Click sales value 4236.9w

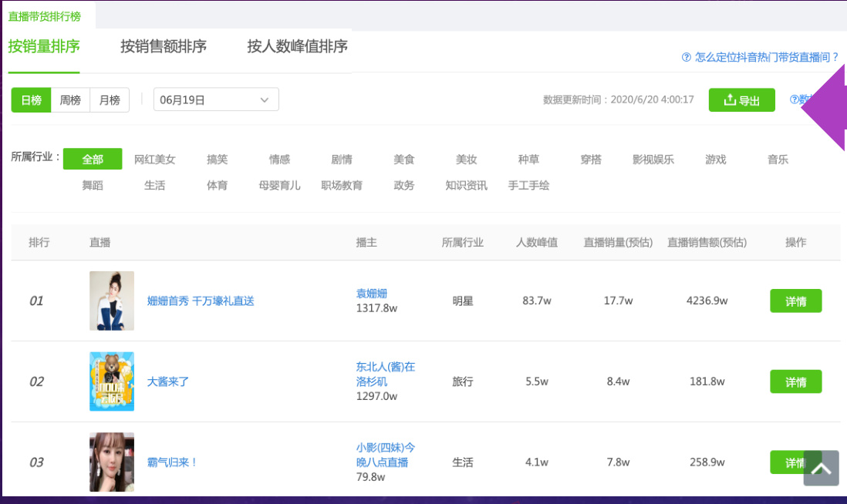point(707,301)
